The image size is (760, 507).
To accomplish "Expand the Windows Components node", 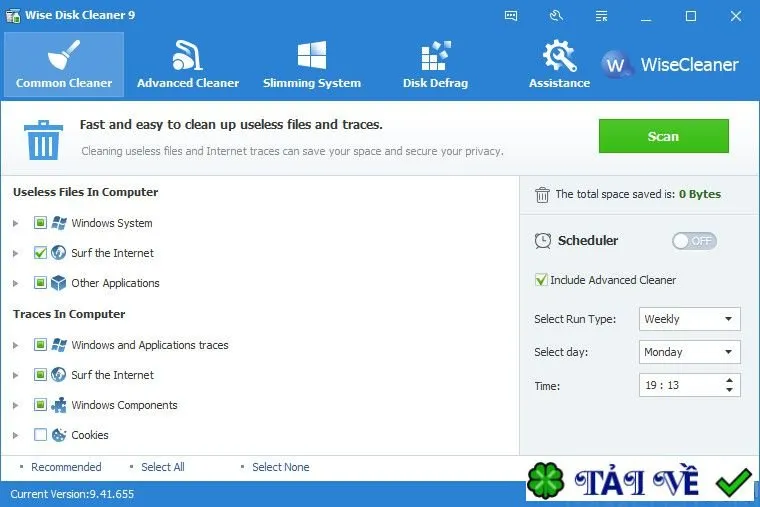I will coord(16,406).
